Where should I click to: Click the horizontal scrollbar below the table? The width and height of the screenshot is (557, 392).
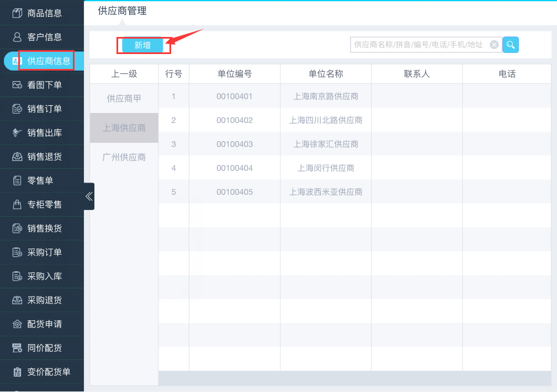[354, 378]
